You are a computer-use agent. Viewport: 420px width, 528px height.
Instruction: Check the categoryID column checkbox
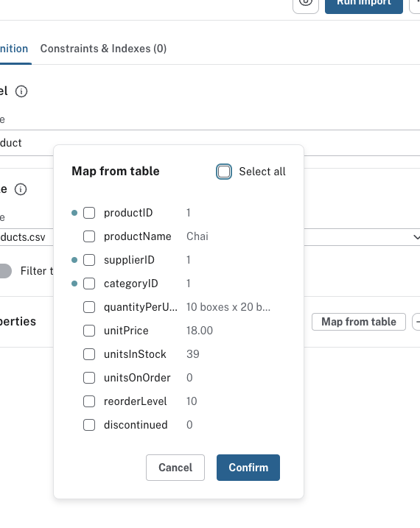[x=89, y=284]
